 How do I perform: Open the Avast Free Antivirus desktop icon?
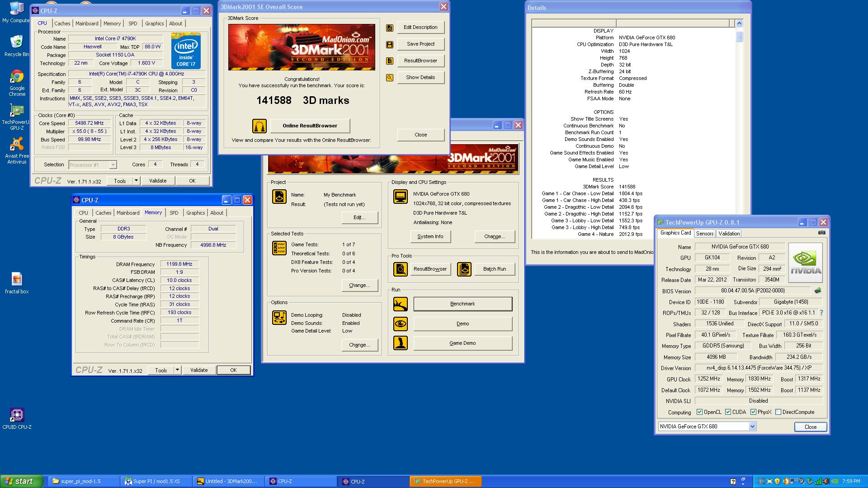pyautogui.click(x=17, y=151)
